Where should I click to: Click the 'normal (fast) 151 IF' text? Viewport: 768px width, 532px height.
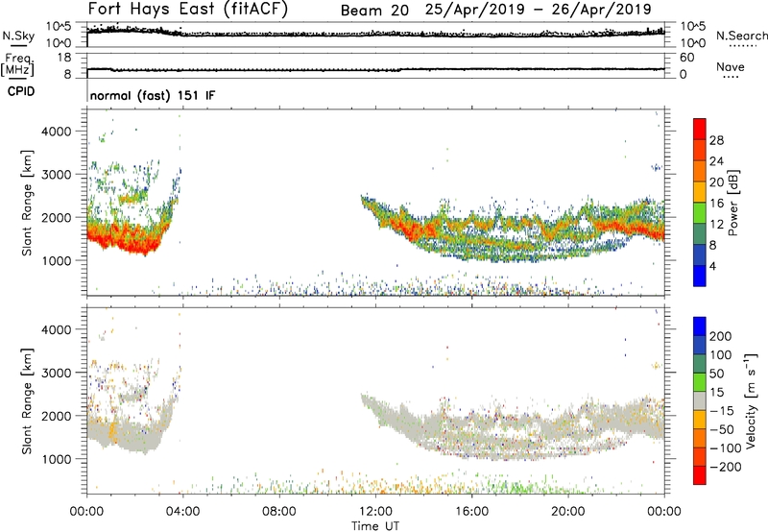click(153, 95)
